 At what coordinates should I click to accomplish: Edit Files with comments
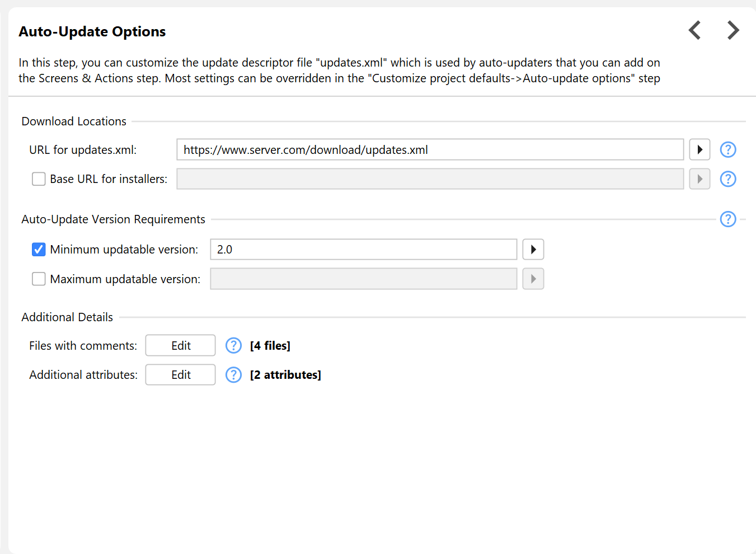coord(180,346)
